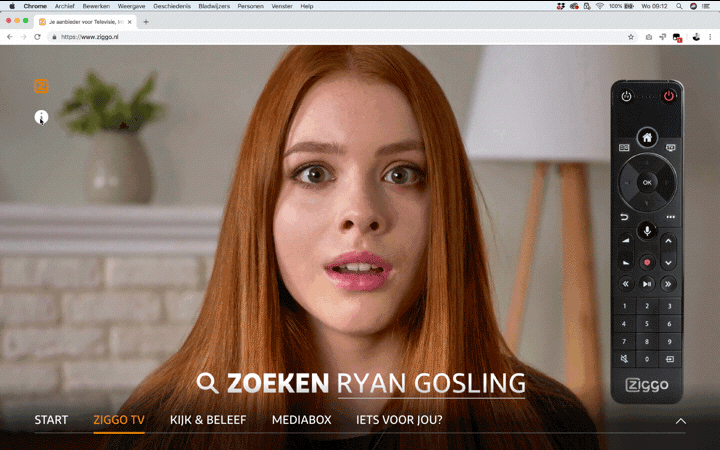
Task: Click the red power button on the remote
Action: coord(669,97)
